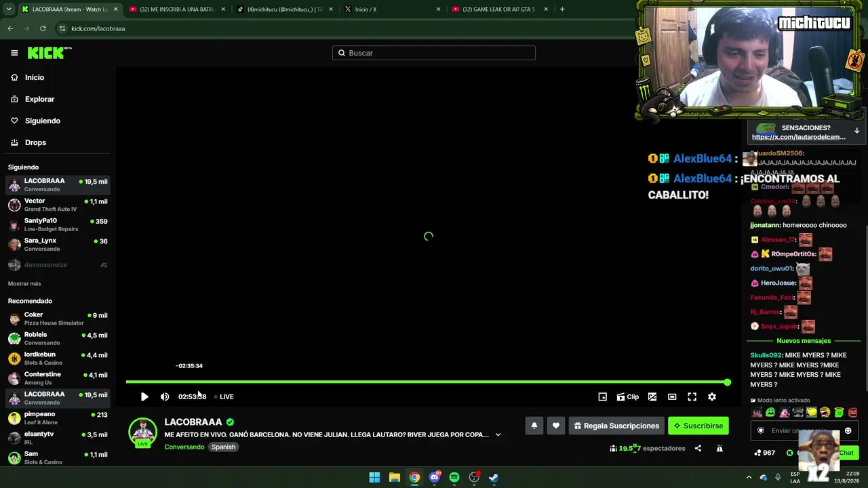Open the hamburger menu beside Kick logo
This screenshot has height=488, width=868.
[14, 53]
